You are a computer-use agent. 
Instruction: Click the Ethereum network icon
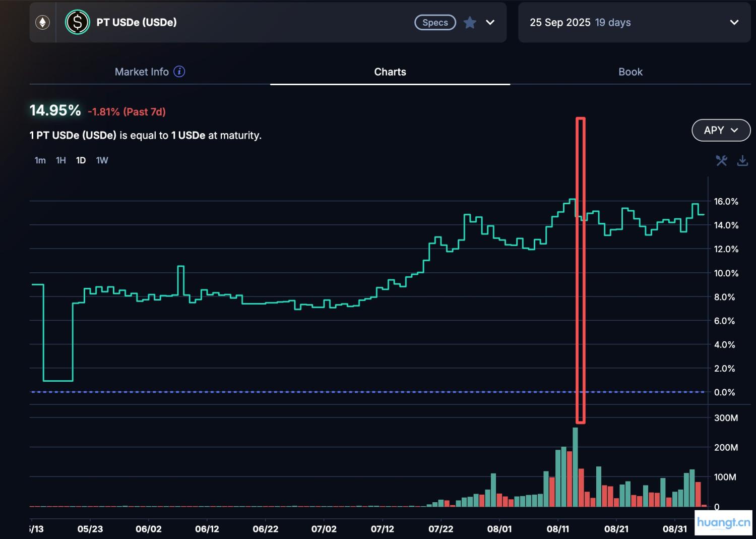[x=42, y=22]
